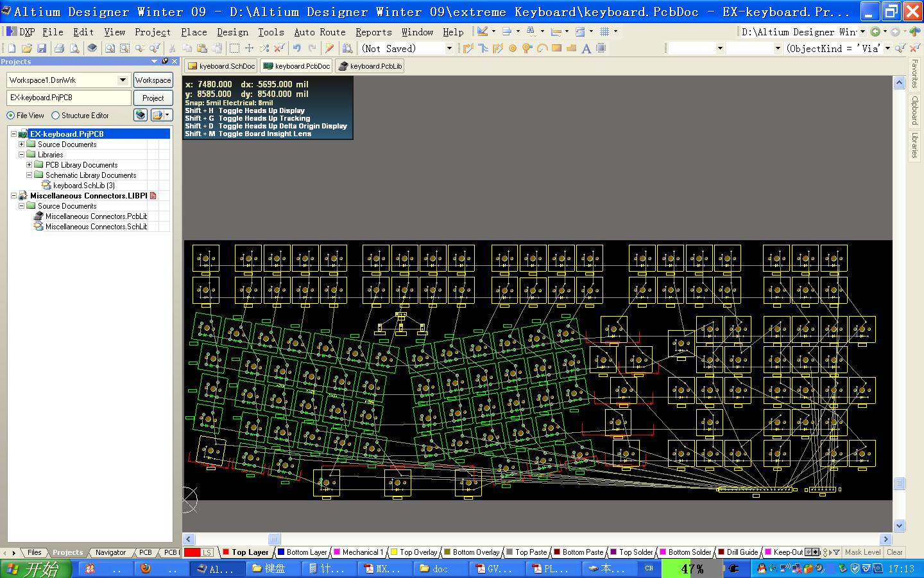
Task: Activate the Move Selection crosshair tool
Action: tap(249, 48)
